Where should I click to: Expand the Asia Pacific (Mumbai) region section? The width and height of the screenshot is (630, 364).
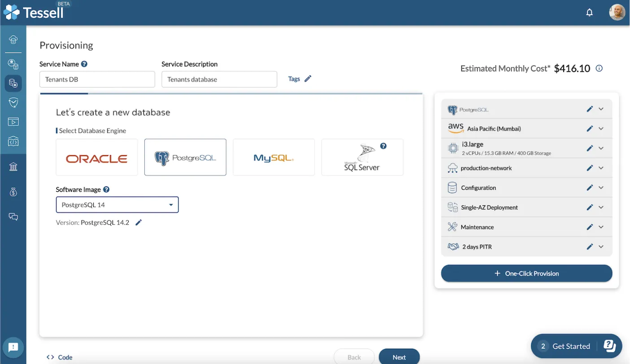601,128
